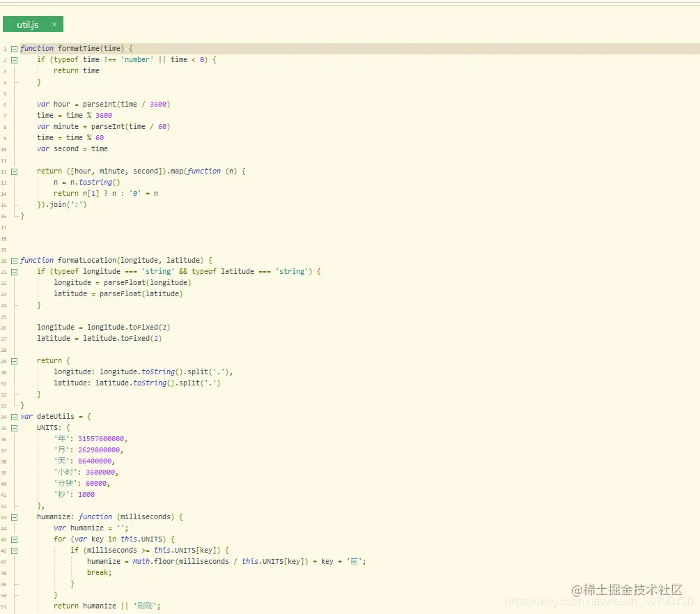700x614 pixels.
Task: Collapse the typeof longitude if-block fold
Action: point(15,272)
